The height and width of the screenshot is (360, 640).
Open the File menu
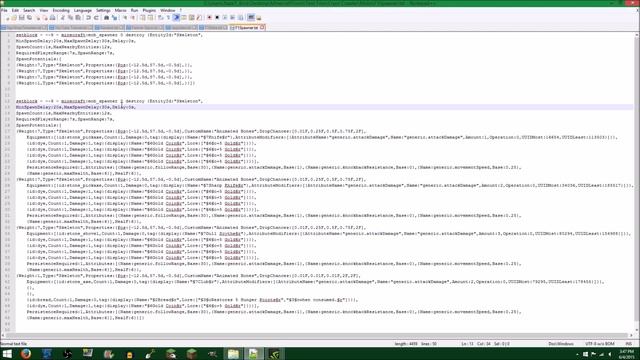click(x=4, y=10)
